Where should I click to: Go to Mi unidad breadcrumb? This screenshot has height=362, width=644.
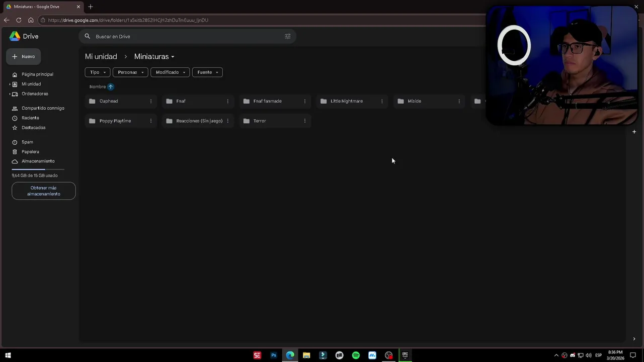tap(101, 57)
